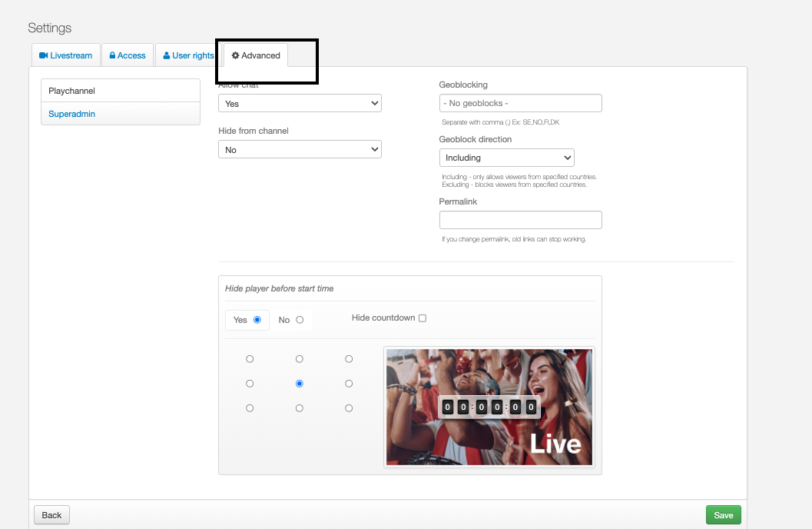The image size is (812, 529).
Task: Click the Geoblocking input field
Action: point(520,103)
